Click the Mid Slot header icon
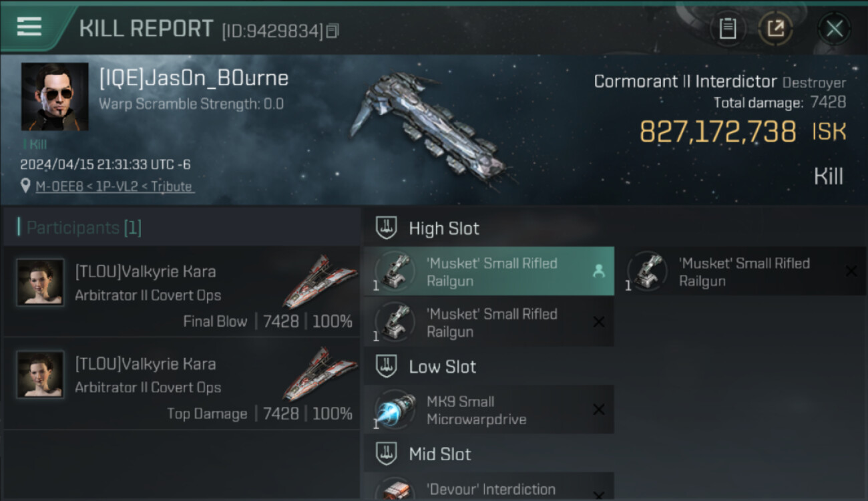The height and width of the screenshot is (501, 868). tap(387, 454)
